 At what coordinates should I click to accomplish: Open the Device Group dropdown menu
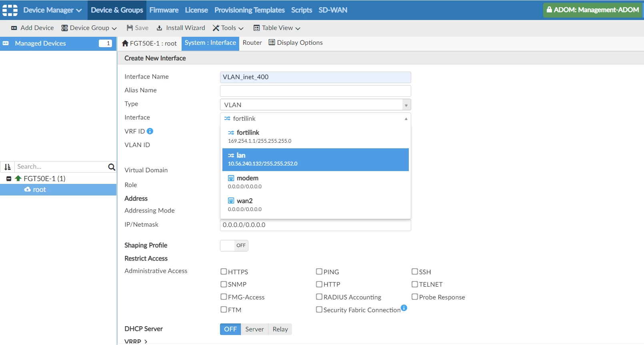[x=89, y=28]
